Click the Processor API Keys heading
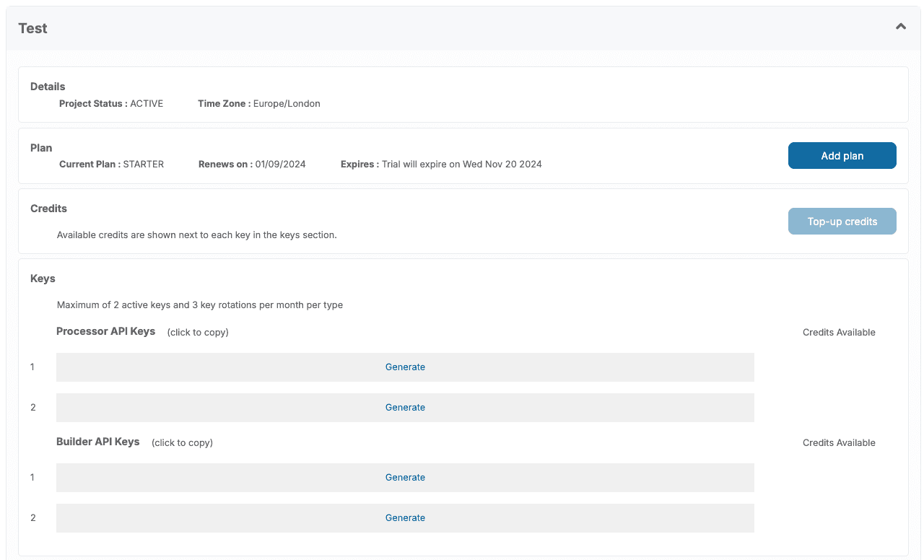This screenshot has height=560, width=924. click(106, 331)
